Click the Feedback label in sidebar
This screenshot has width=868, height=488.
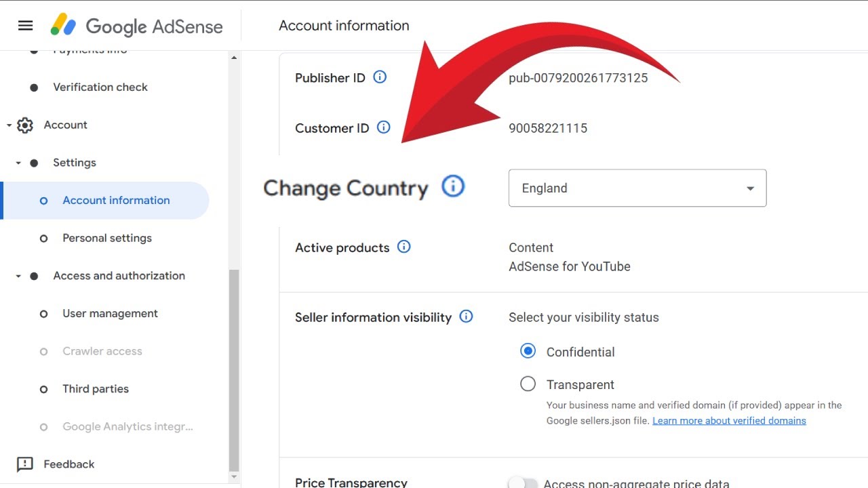[x=69, y=464]
